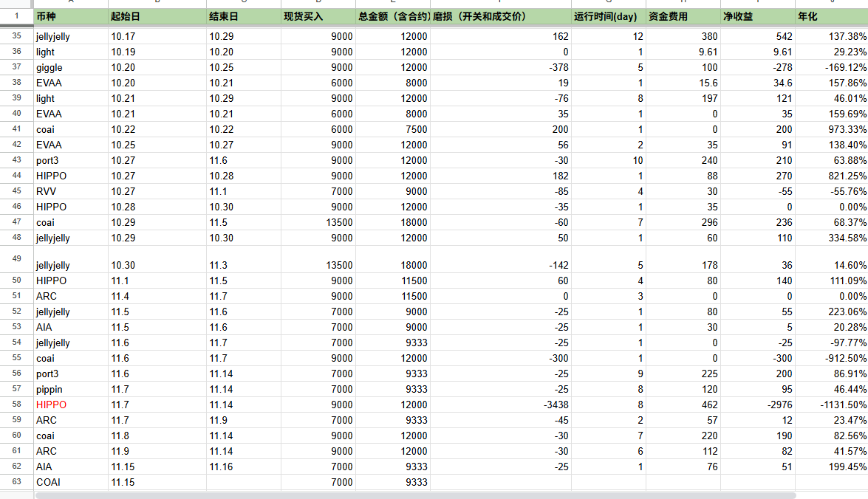Select the -912.50% annualized cell

click(x=832, y=358)
